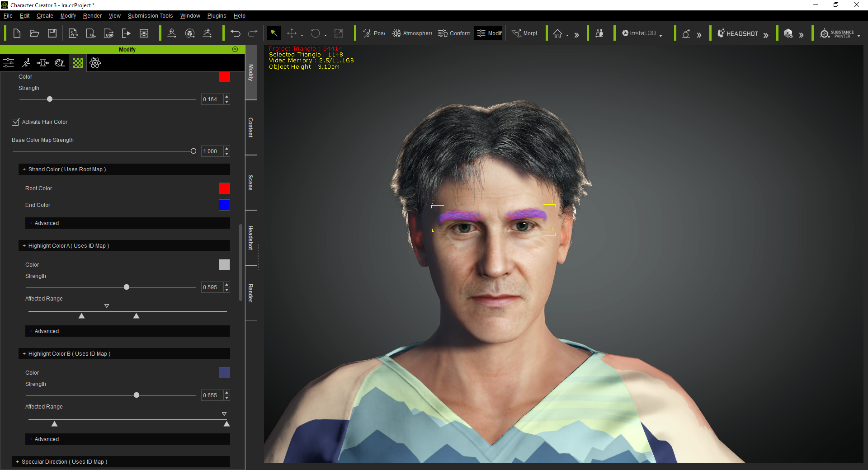Open Rotate tool dropdown arrow
This screenshot has width=868, height=470.
click(x=325, y=35)
